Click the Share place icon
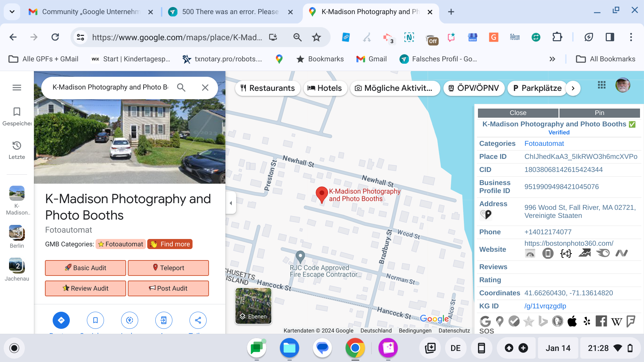This screenshot has width=644, height=362. pyautogui.click(x=198, y=320)
